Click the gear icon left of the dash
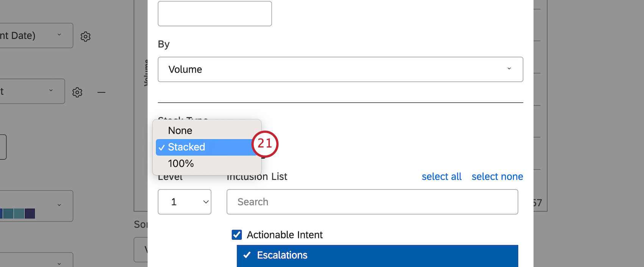This screenshot has width=644, height=267. pyautogui.click(x=77, y=92)
